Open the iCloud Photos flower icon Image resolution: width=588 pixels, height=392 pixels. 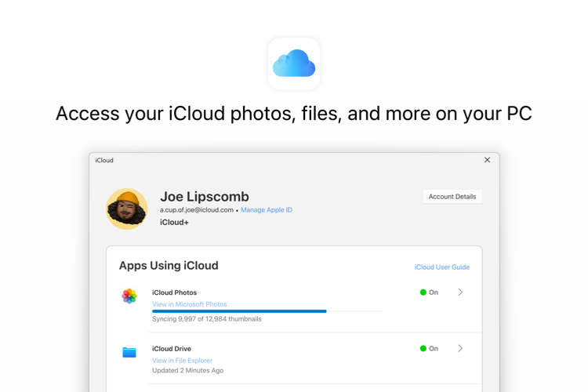coord(129,296)
